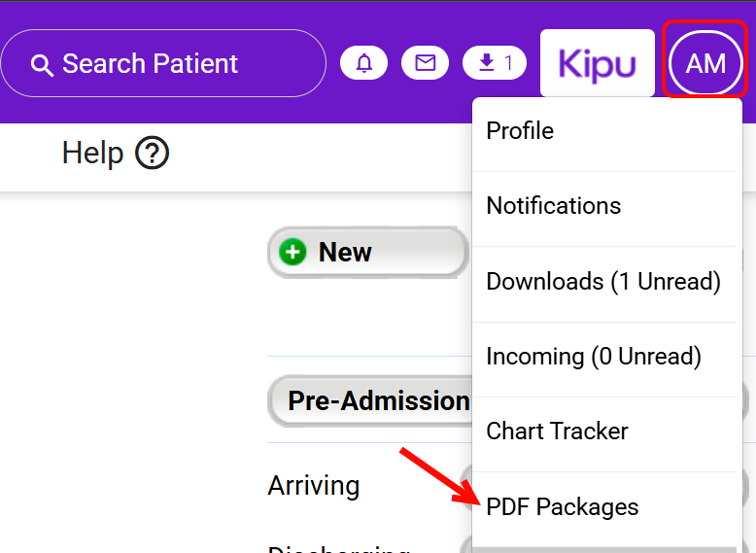This screenshot has width=756, height=553.
Task: Click the Help question mark icon
Action: (x=153, y=153)
